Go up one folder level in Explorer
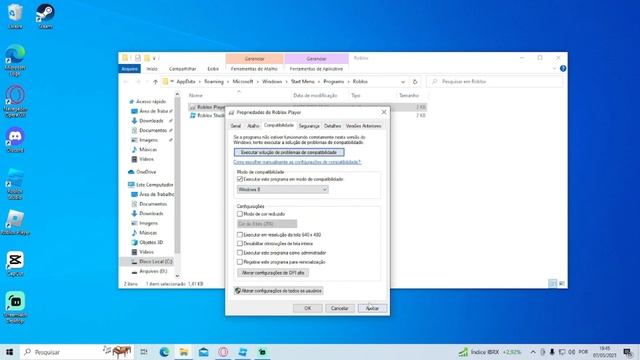This screenshot has width=640, height=360. click(155, 82)
